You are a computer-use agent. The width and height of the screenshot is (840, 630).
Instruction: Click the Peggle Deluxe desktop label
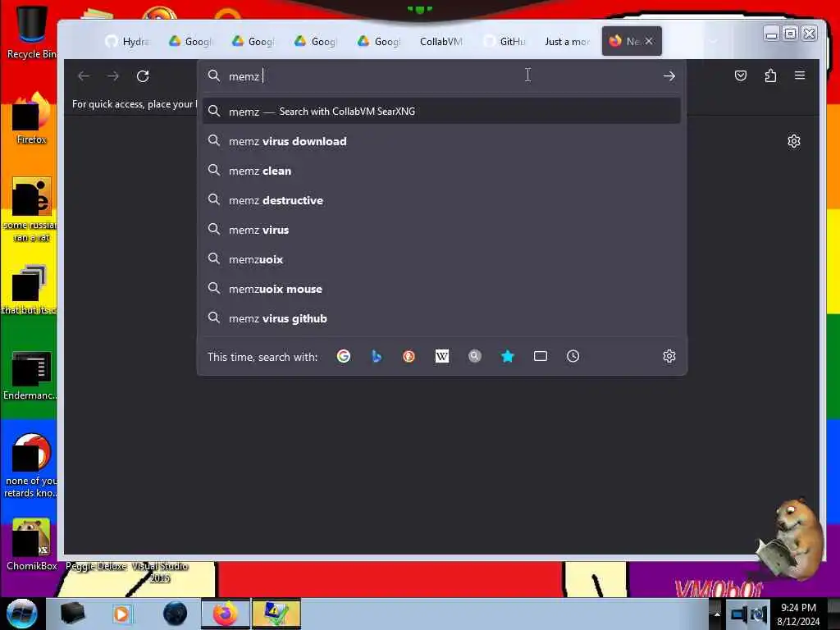[x=96, y=566]
